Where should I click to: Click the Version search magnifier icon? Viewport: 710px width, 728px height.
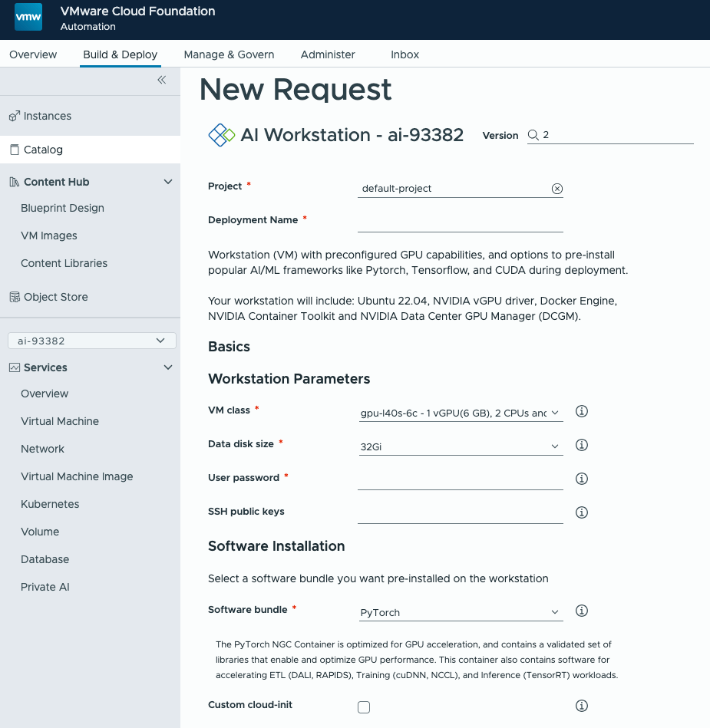pyautogui.click(x=533, y=135)
